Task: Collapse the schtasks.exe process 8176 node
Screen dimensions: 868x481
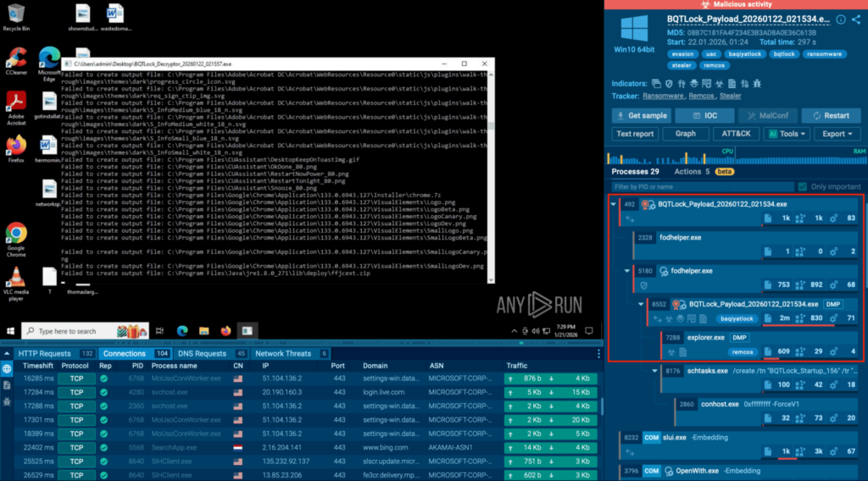Action: click(655, 370)
